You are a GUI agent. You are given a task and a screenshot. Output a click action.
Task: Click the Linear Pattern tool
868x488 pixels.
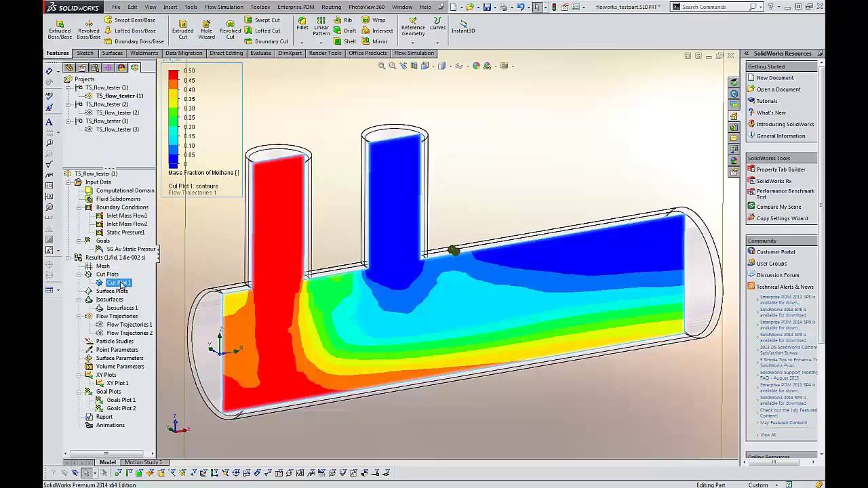[321, 26]
